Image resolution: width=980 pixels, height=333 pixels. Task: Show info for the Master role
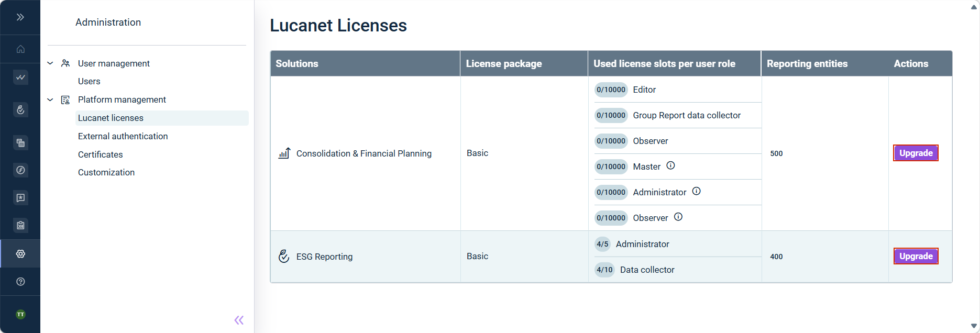click(670, 165)
